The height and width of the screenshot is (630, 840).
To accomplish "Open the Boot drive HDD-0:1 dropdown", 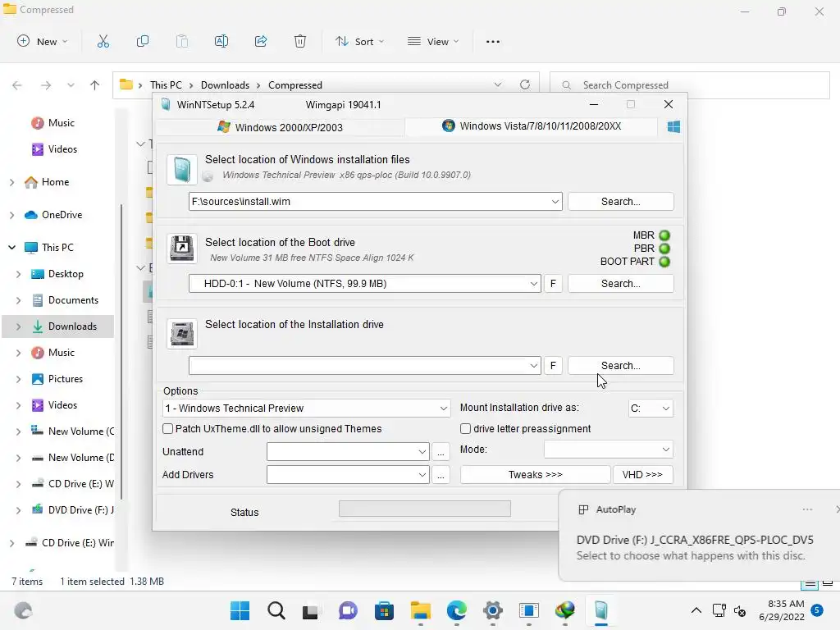I will pyautogui.click(x=533, y=283).
